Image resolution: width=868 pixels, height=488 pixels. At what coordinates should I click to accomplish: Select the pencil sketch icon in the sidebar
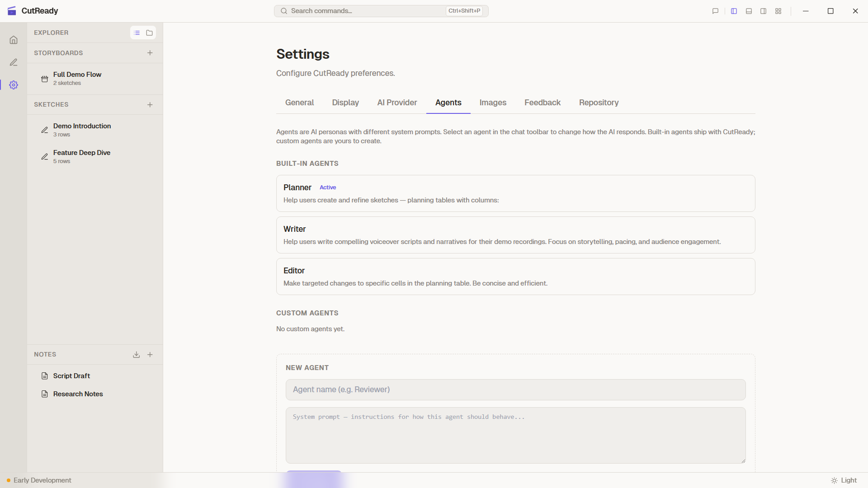tap(14, 62)
